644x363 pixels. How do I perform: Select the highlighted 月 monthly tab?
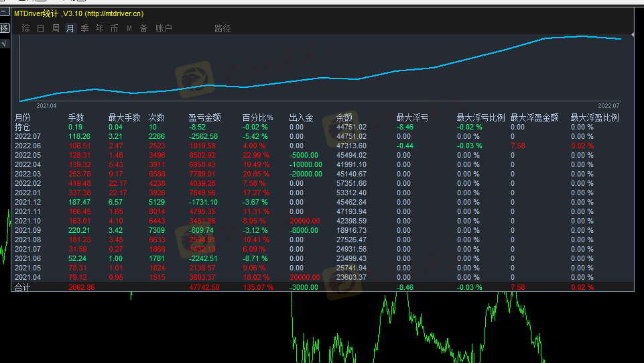point(70,28)
